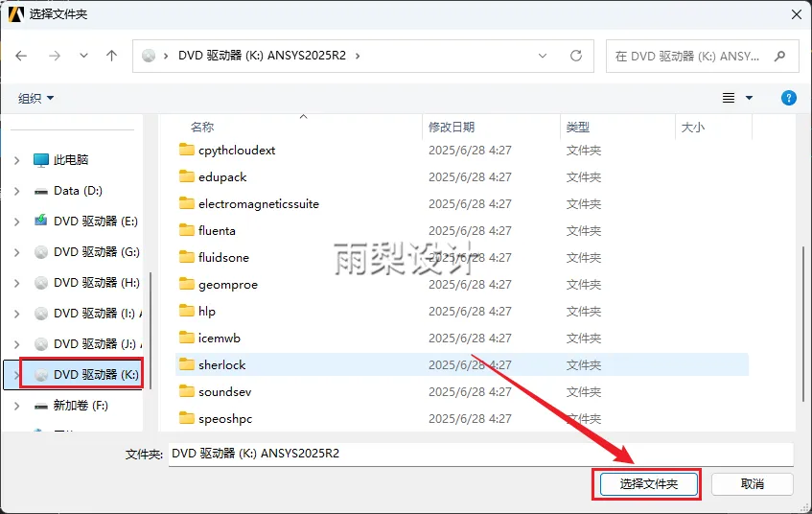
Task: Select the cpythcloudext folder
Action: pyautogui.click(x=462, y=151)
